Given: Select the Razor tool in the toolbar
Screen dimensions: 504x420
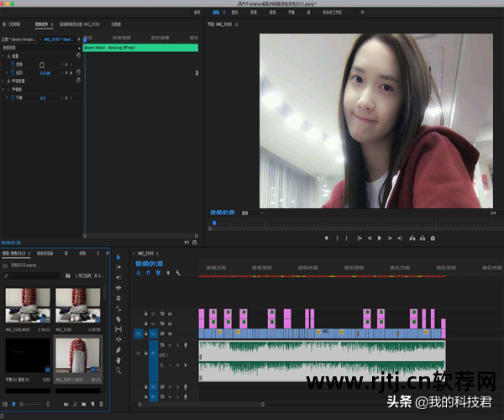Looking at the screenshot, I should click(118, 318).
